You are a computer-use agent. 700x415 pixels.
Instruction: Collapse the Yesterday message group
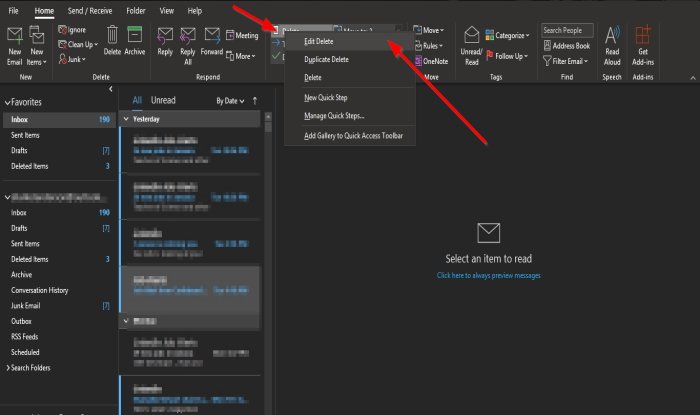pos(125,118)
